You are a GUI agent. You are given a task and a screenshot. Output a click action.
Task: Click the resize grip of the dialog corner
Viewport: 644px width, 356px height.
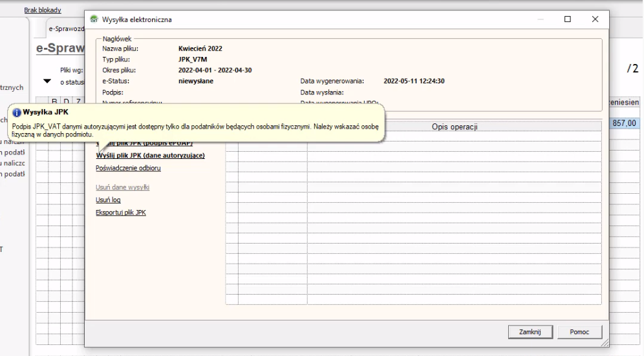[605, 343]
